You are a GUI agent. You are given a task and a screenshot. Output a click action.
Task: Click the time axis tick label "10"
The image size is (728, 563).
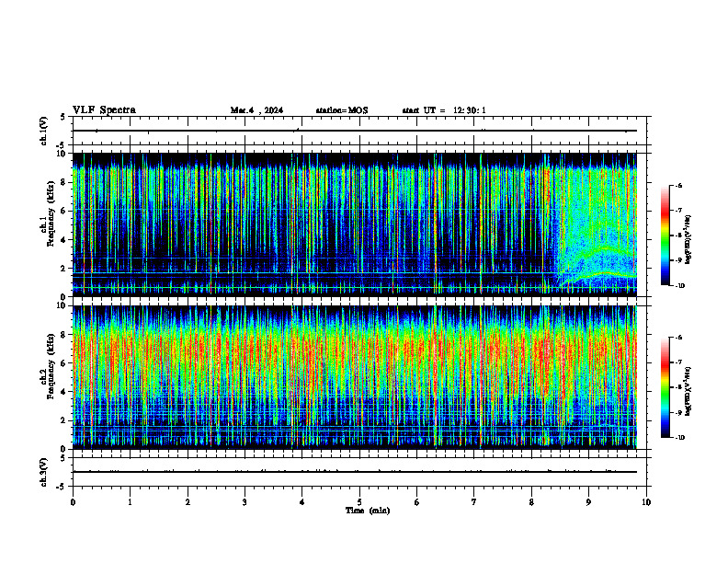(646, 502)
